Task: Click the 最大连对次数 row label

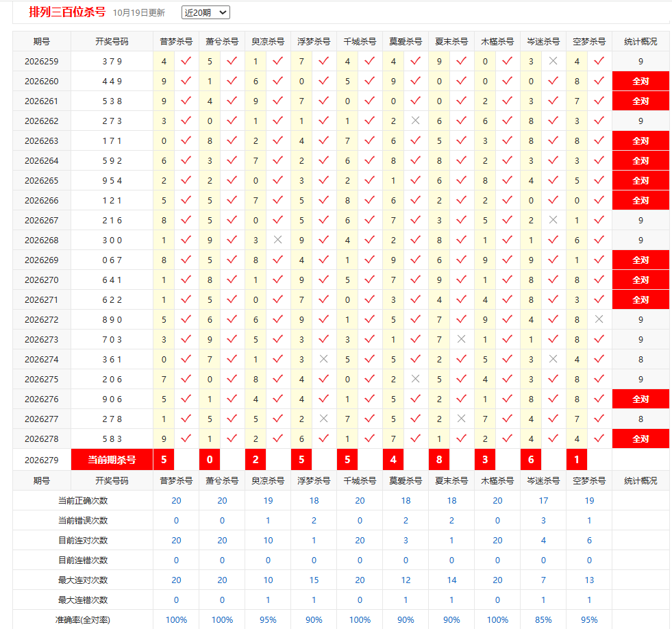Action: coord(83,580)
